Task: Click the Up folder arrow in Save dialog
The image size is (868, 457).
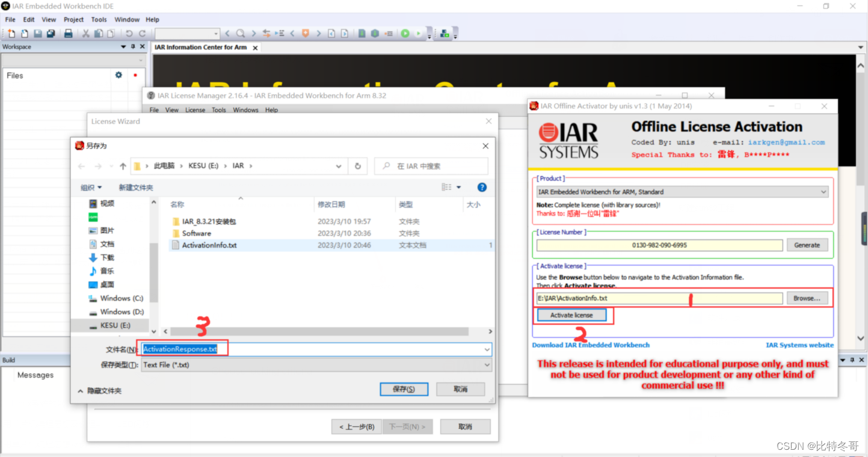Action: (123, 166)
